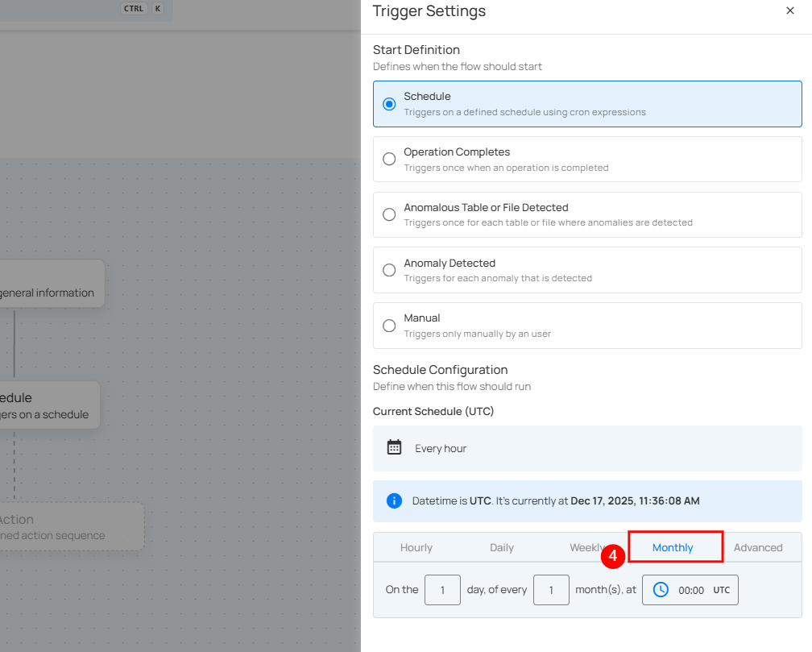The height and width of the screenshot is (652, 812).
Task: Select the Schedule radio button
Action: pyautogui.click(x=389, y=104)
